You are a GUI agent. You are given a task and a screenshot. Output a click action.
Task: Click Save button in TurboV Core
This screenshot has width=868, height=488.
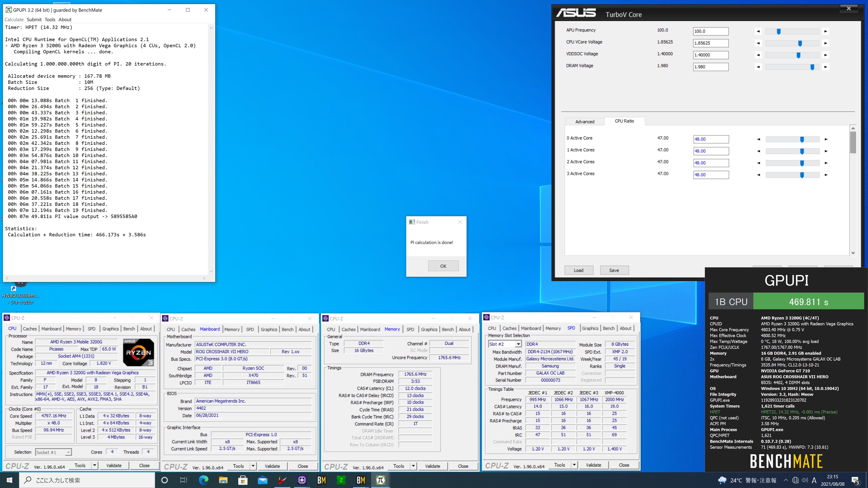(x=614, y=270)
